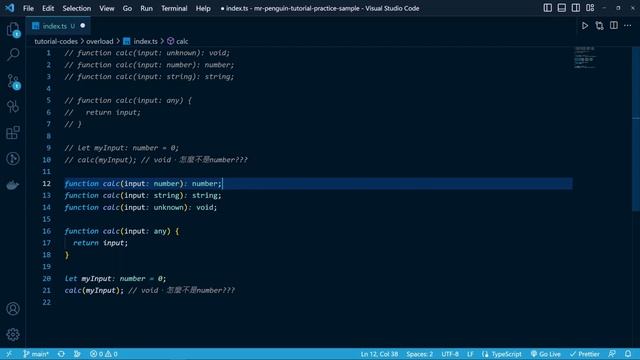Image resolution: width=640 pixels, height=360 pixels.
Task: Open notifications bell in status bar
Action: coord(628,354)
